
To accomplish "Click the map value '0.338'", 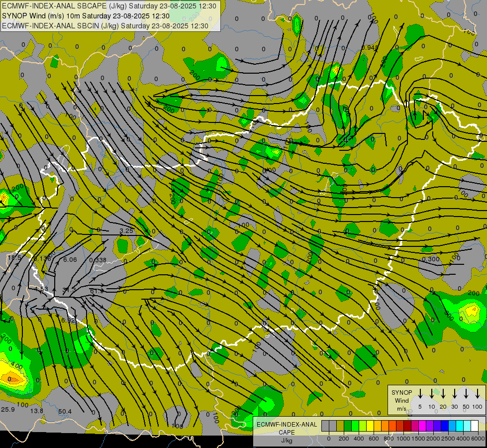I will click(x=98, y=260).
